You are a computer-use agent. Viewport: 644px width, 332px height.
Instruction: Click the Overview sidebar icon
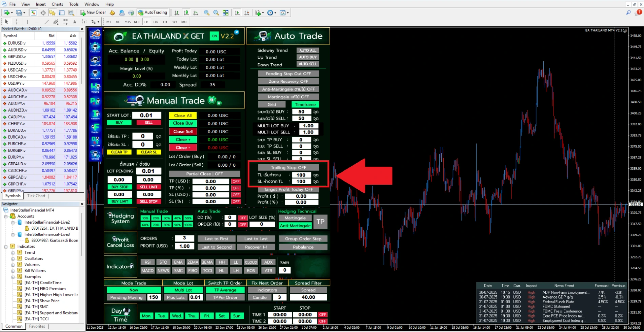tap(95, 47)
